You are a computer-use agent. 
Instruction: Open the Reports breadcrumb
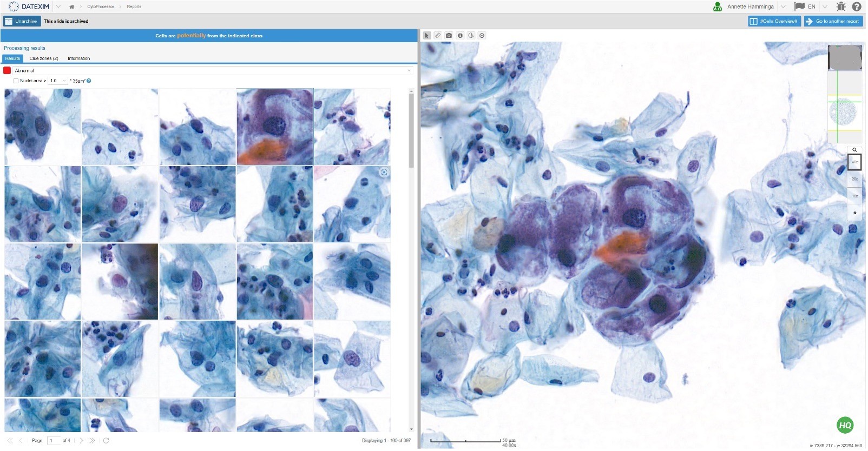point(134,7)
